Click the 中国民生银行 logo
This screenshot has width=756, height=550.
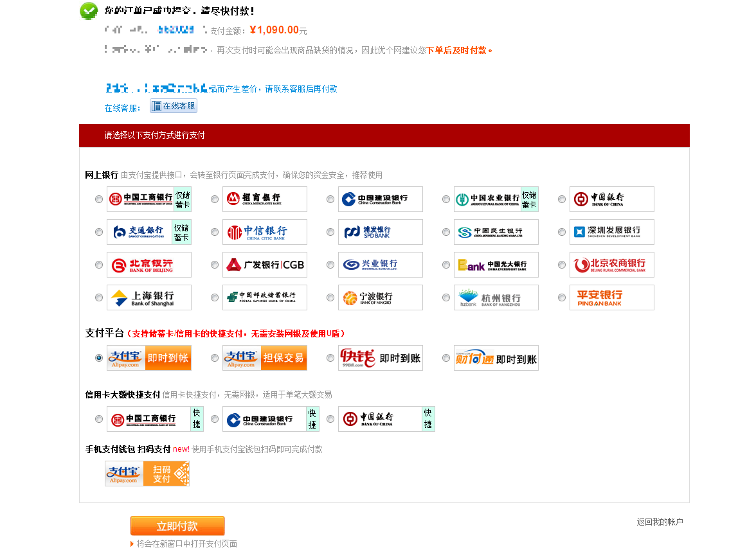(496, 232)
